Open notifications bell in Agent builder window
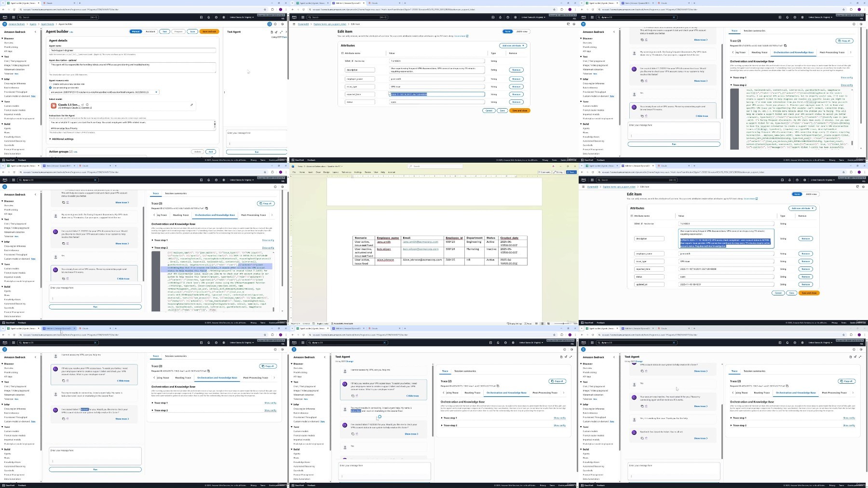The image size is (868, 488). click(209, 17)
